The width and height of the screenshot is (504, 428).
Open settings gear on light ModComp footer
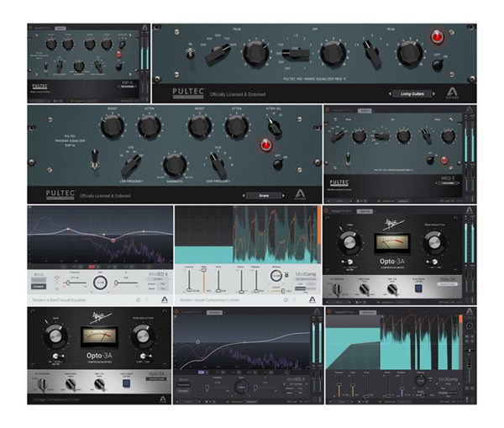click(x=286, y=300)
